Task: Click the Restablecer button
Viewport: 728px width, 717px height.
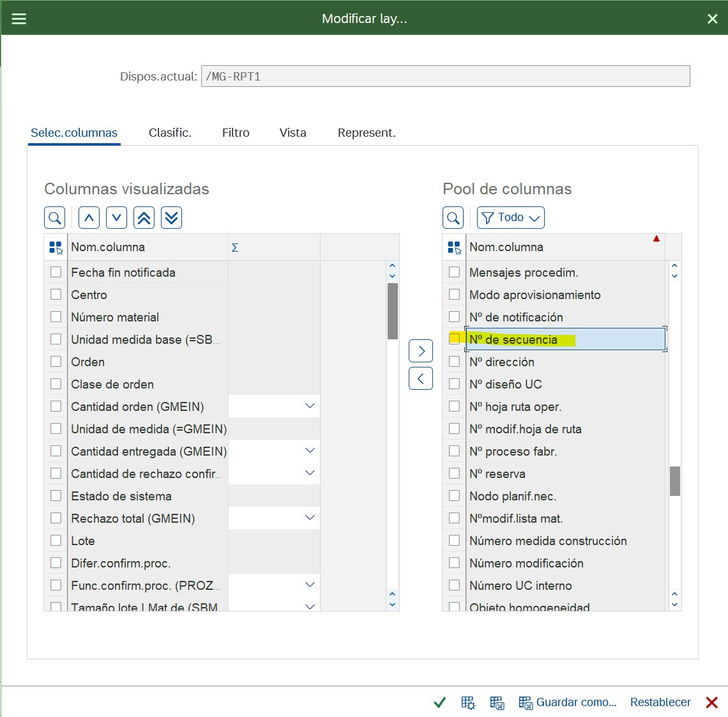Action: (660, 702)
